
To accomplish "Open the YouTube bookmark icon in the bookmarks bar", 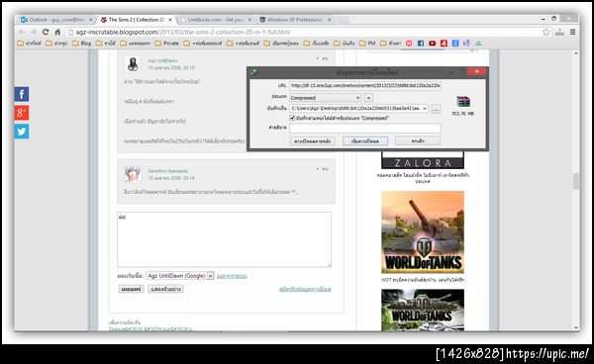I will 432,44.
